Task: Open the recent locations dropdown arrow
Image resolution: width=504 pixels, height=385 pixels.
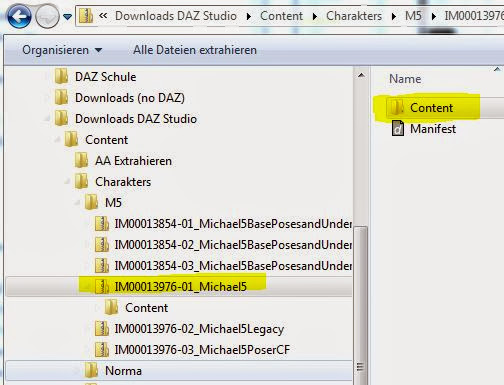Action: pyautogui.click(x=68, y=16)
